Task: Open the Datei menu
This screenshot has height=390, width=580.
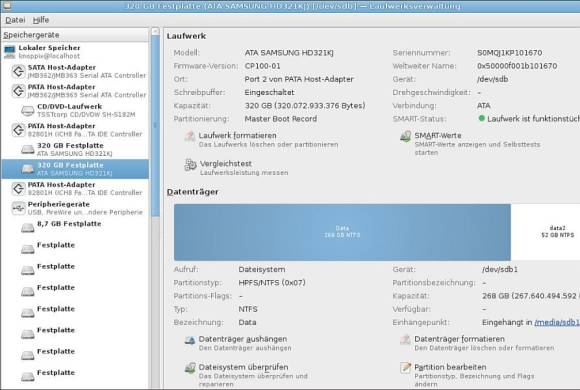Action: click(15, 20)
